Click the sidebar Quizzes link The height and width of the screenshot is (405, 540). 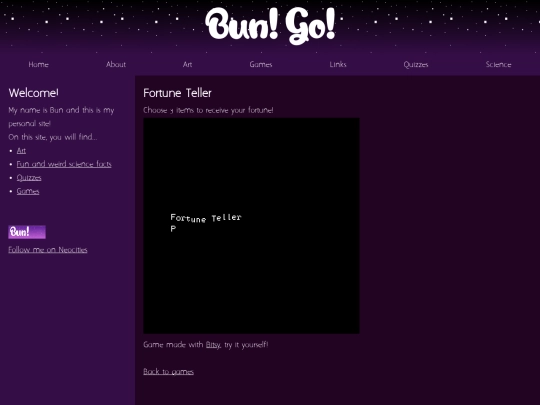[x=29, y=178]
